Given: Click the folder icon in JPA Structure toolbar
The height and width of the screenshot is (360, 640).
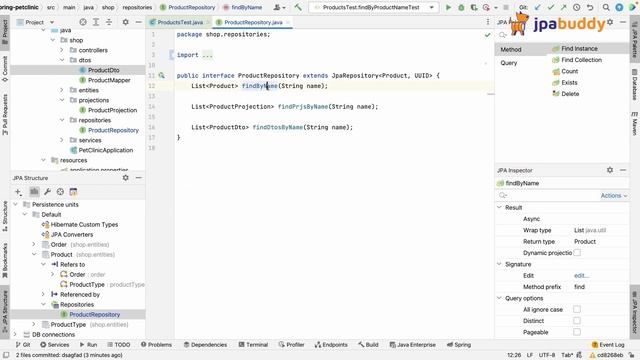Looking at the screenshot, I should tap(34, 192).
